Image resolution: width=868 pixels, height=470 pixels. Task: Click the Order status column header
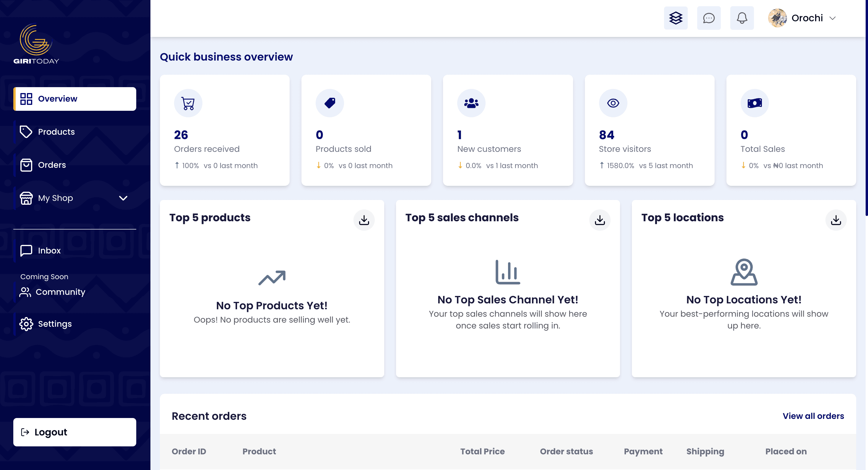(566, 451)
